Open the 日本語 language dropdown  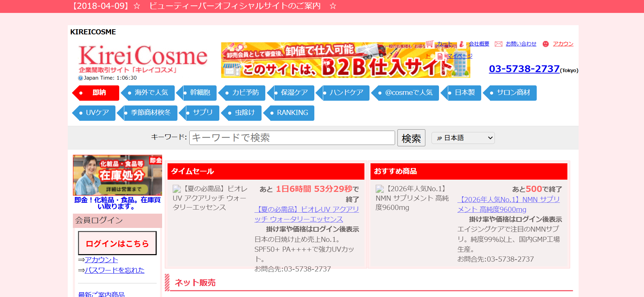tap(462, 138)
